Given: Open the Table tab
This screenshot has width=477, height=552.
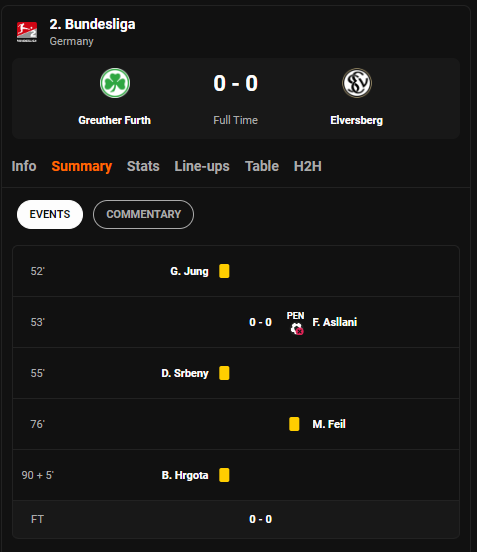Looking at the screenshot, I should (262, 166).
